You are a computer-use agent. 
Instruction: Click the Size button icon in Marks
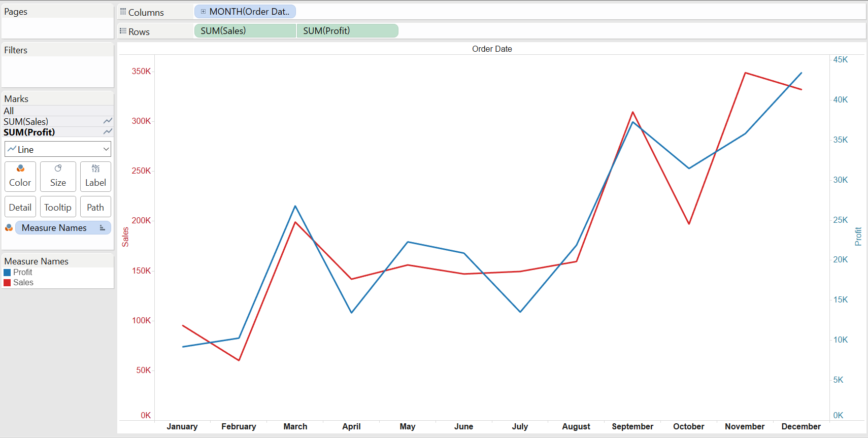[x=58, y=168]
